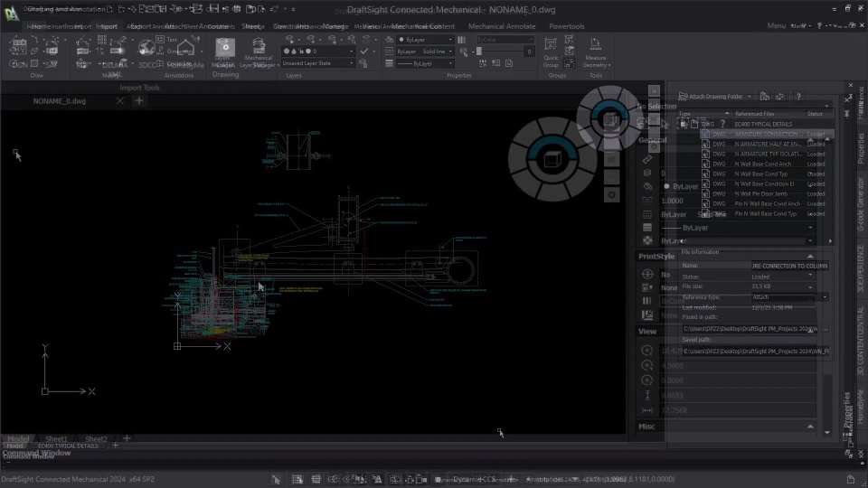Viewport: 868px width, 488px height.
Task: Click the Measure Geometry tool
Action: pos(596,52)
